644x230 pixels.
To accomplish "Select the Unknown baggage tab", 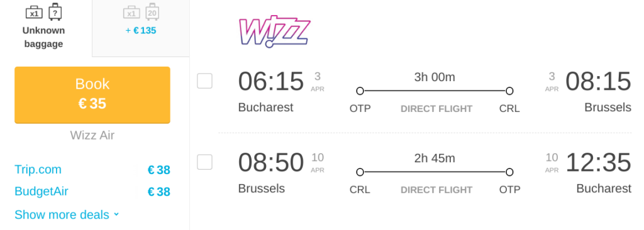I will click(43, 26).
